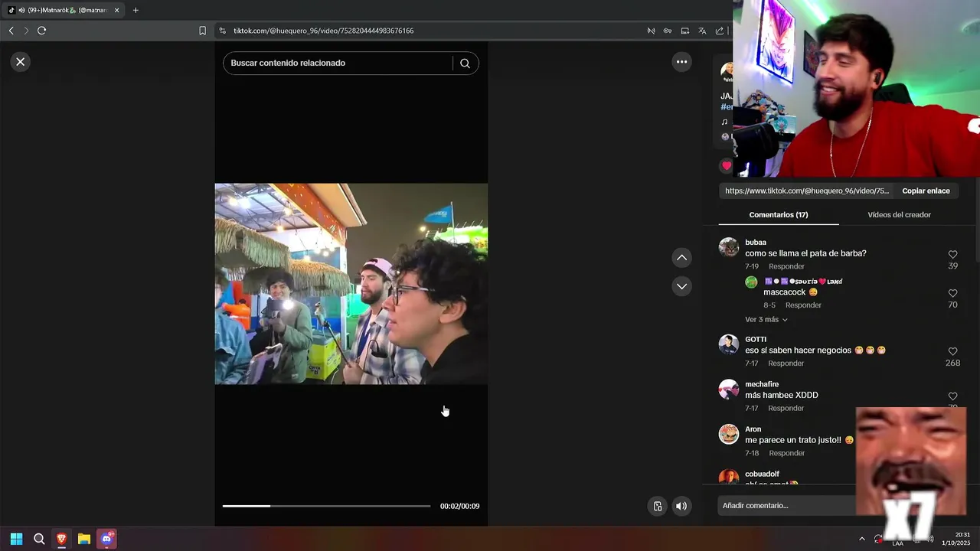This screenshot has width=980, height=551.
Task: Reply to mechafire's comment
Action: point(786,409)
